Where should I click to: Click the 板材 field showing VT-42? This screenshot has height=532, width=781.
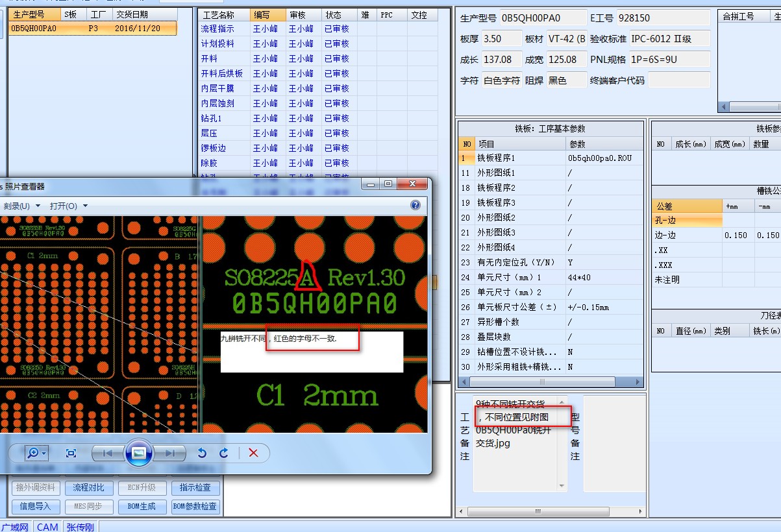tap(566, 39)
